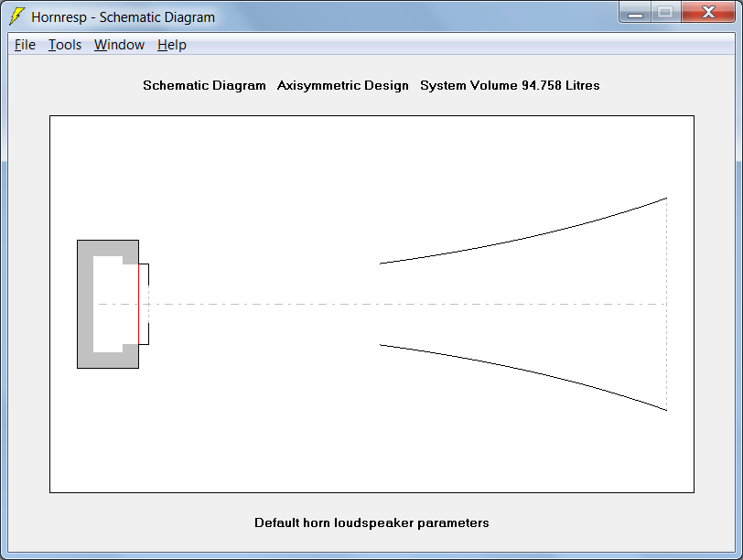
Task: Click the dashed horn mouth line
Action: (x=667, y=304)
